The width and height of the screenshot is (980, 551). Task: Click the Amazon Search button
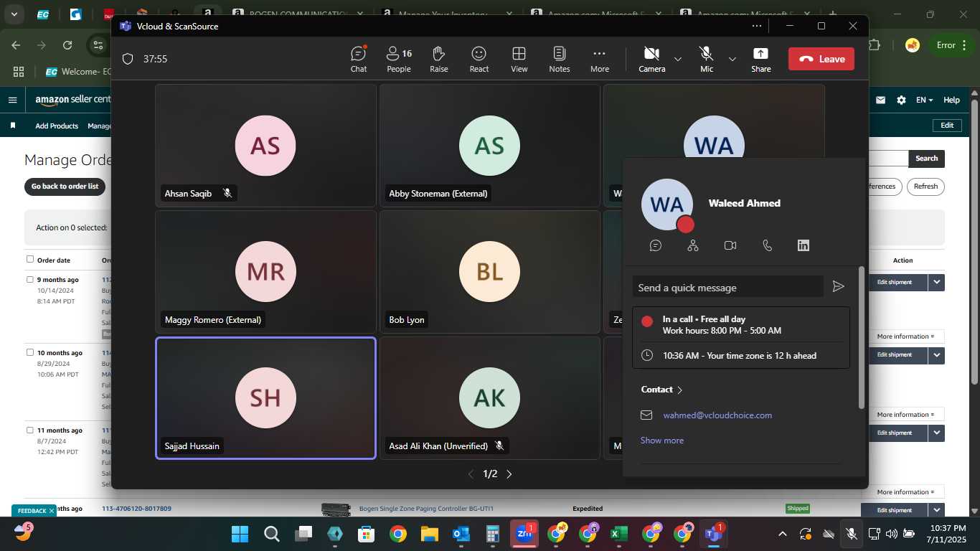coord(926,159)
